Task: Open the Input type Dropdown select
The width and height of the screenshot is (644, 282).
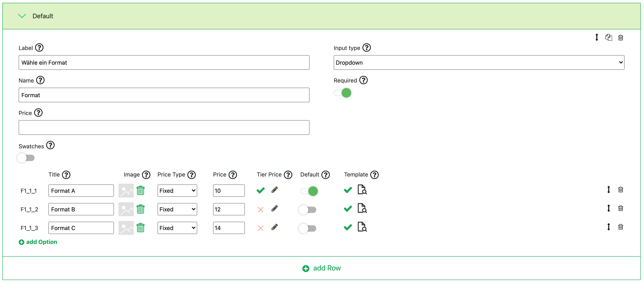Action: point(479,62)
